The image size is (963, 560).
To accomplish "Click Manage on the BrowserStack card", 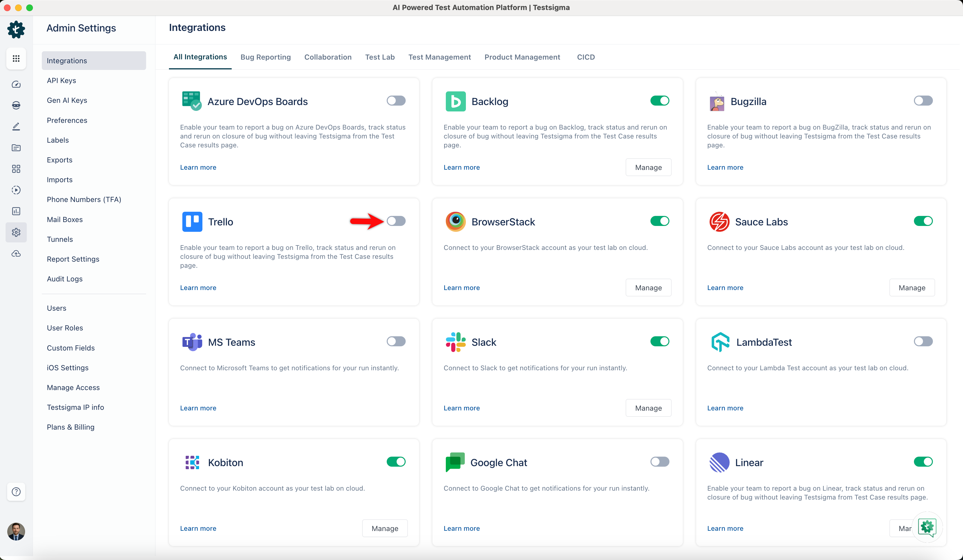I will click(x=649, y=288).
